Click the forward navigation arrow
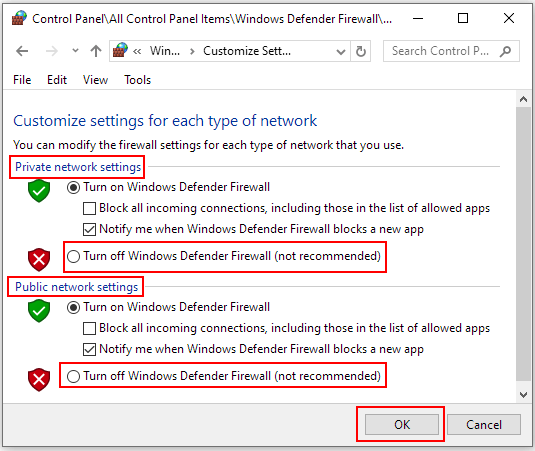Viewport: 535px width, 451px height. tap(52, 51)
